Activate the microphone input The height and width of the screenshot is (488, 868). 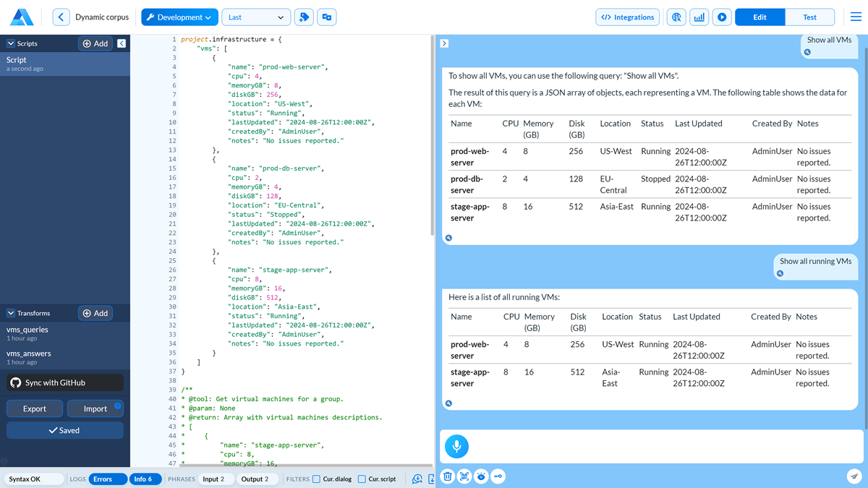click(x=456, y=446)
